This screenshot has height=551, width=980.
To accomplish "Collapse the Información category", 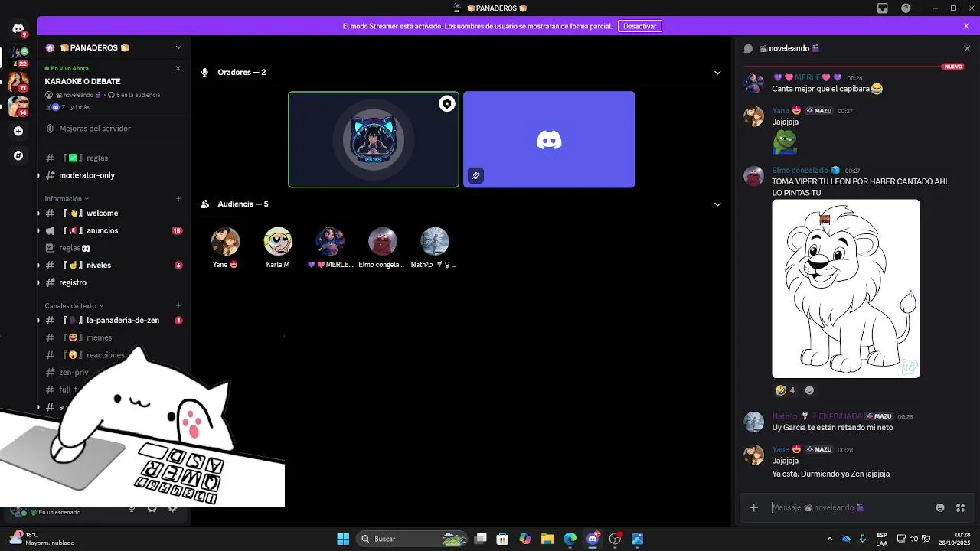I will click(x=67, y=198).
